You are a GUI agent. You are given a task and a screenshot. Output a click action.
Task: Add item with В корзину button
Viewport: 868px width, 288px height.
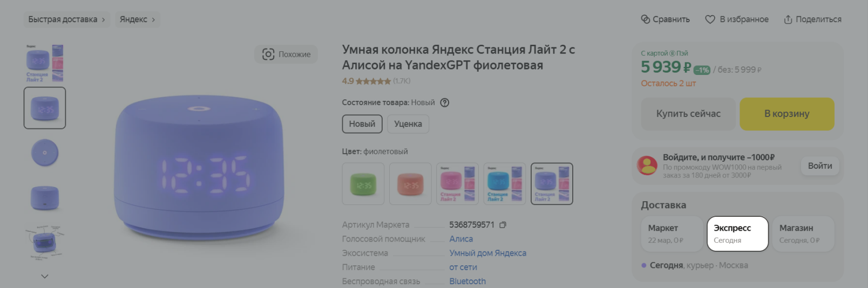[x=787, y=114]
